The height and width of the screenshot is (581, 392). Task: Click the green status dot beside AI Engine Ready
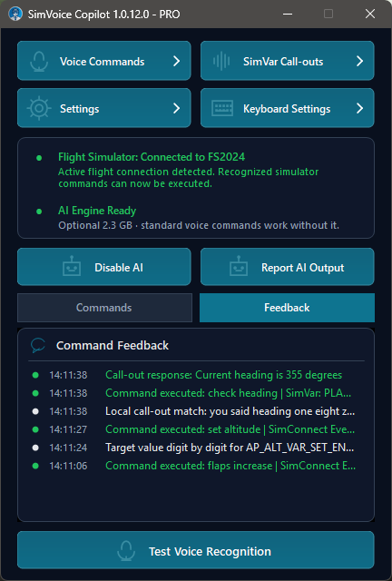[x=39, y=212]
